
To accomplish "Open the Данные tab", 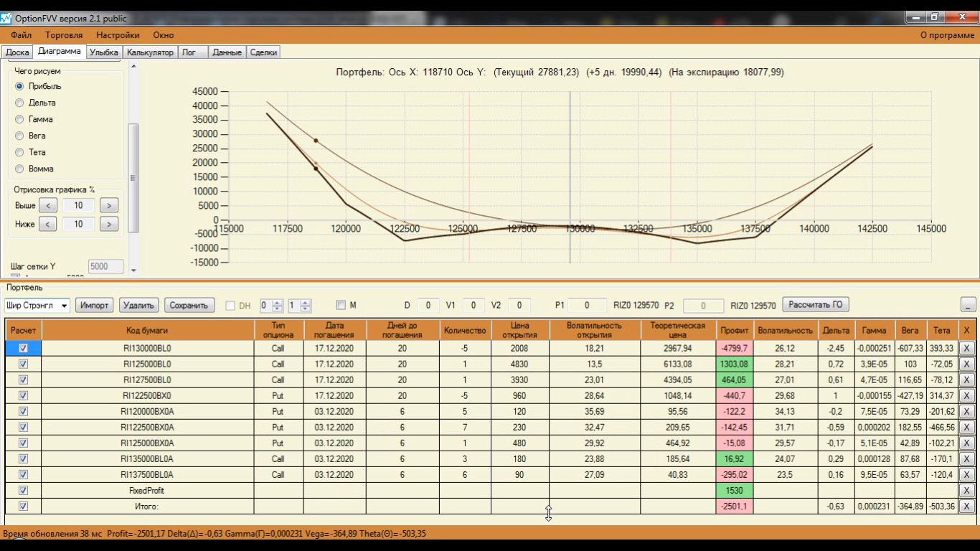I will tap(227, 52).
